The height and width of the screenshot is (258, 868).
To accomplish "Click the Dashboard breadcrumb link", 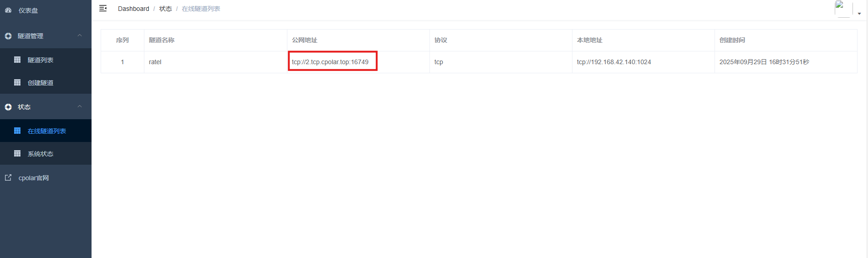I will 133,9.
